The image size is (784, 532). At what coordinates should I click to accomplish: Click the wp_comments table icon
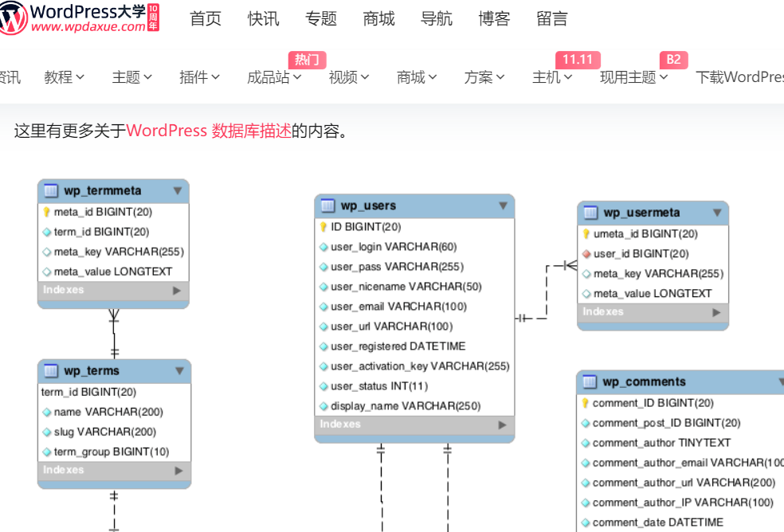(590, 382)
